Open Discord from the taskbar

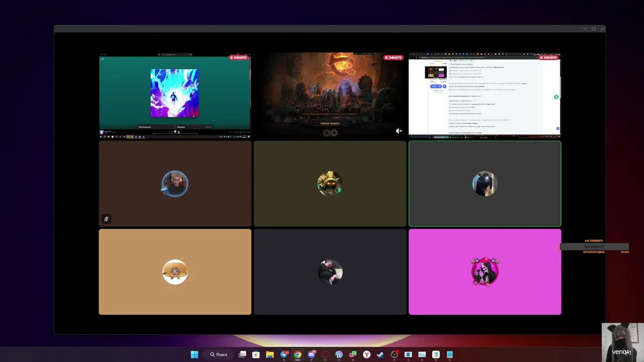click(x=311, y=354)
